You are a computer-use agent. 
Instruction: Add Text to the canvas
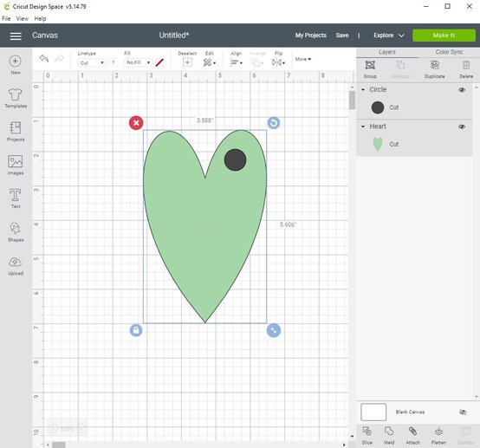[16, 198]
